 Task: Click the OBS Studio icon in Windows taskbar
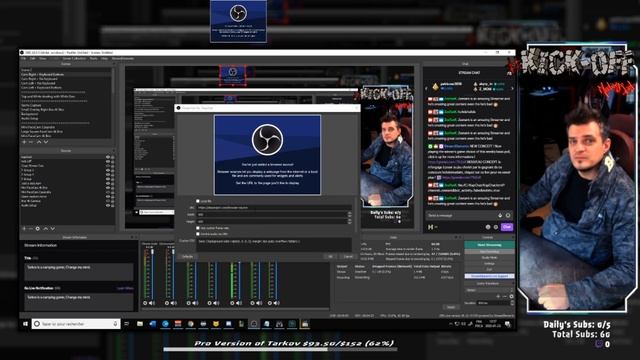(253, 324)
